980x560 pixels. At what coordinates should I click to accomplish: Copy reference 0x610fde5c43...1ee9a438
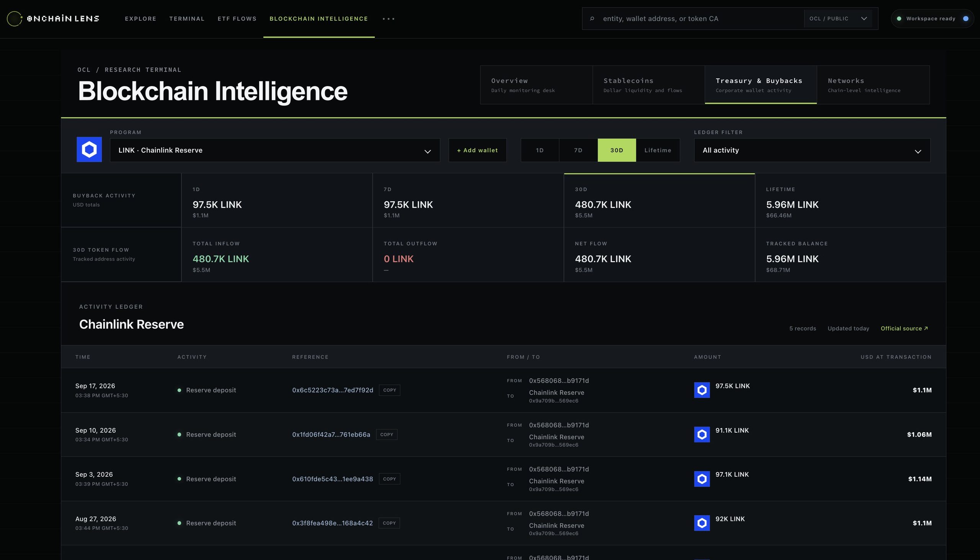tap(389, 479)
